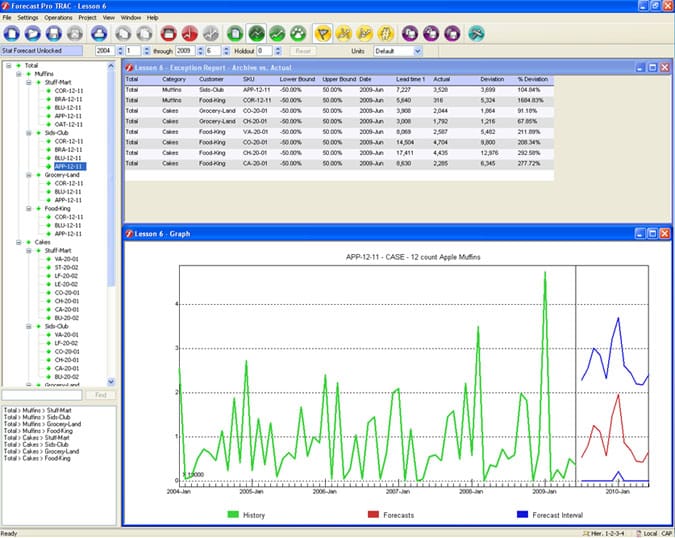Click the second yellow toolbar icon
Image resolution: width=675 pixels, height=538 pixels.
[344, 34]
